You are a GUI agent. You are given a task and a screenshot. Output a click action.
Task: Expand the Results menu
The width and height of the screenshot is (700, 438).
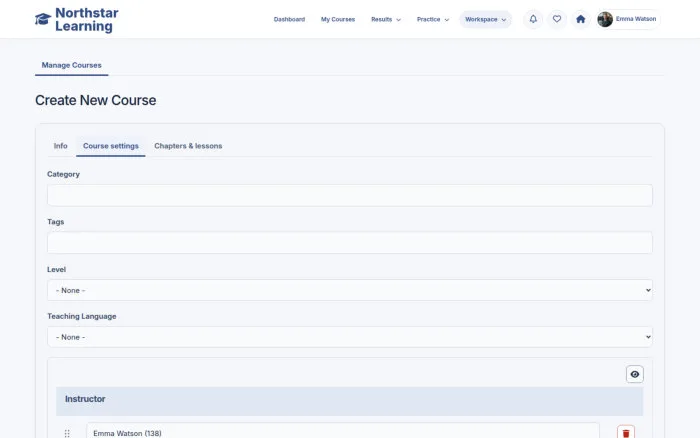pyautogui.click(x=386, y=19)
